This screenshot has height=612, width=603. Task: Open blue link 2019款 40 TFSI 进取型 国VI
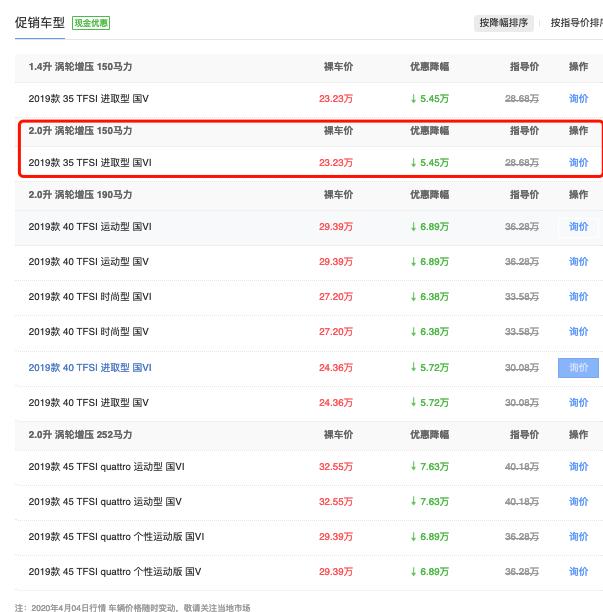tap(90, 368)
